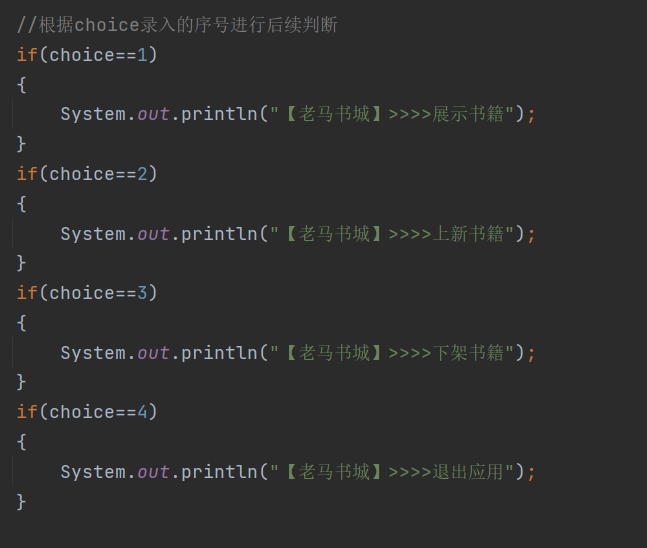647x548 pixels.
Task: Click the 展示书籍 string text
Action: 468,114
